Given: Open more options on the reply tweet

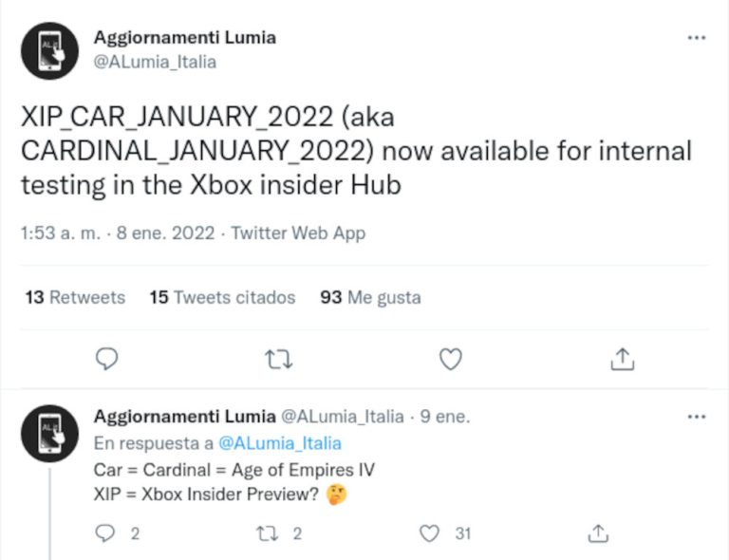Looking at the screenshot, I should tap(696, 417).
